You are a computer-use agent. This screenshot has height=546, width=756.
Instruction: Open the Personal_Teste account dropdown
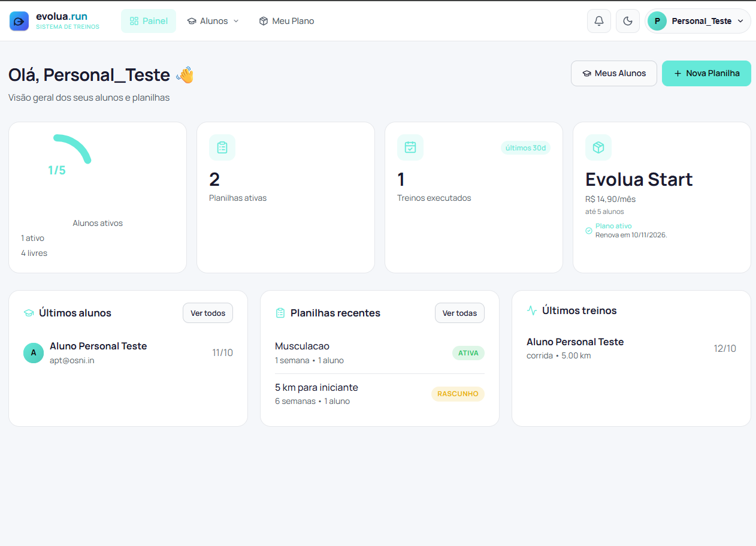698,21
